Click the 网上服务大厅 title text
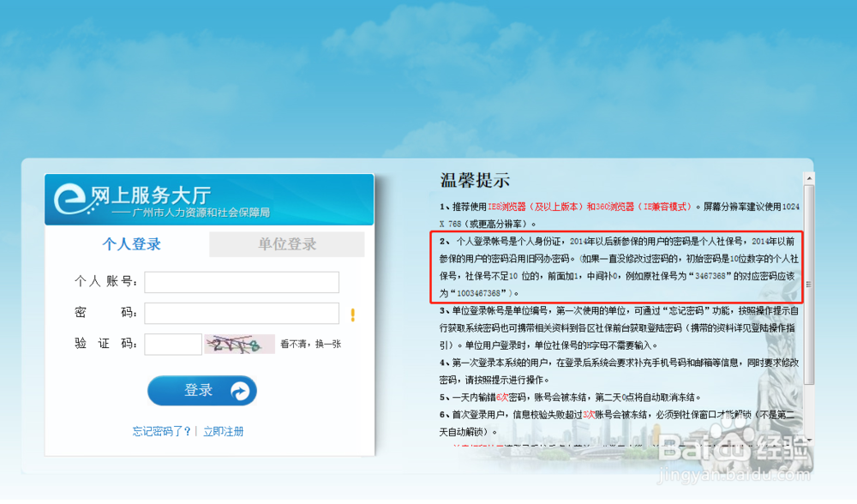 point(151,195)
